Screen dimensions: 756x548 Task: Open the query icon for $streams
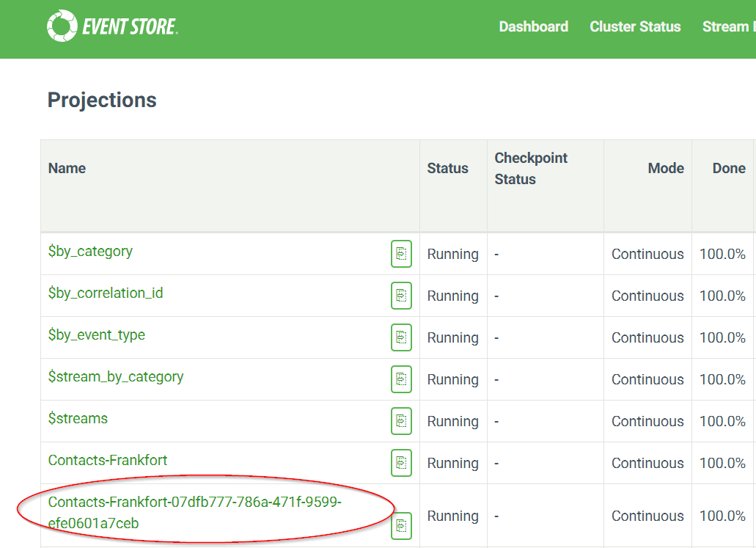(401, 421)
